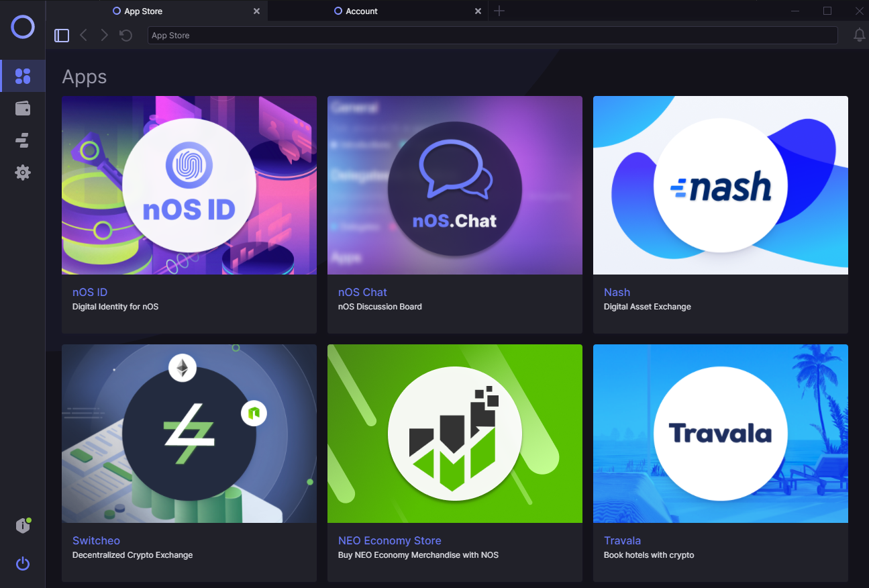869x588 pixels.
Task: Click the Apps page heading
Action: coord(85,77)
